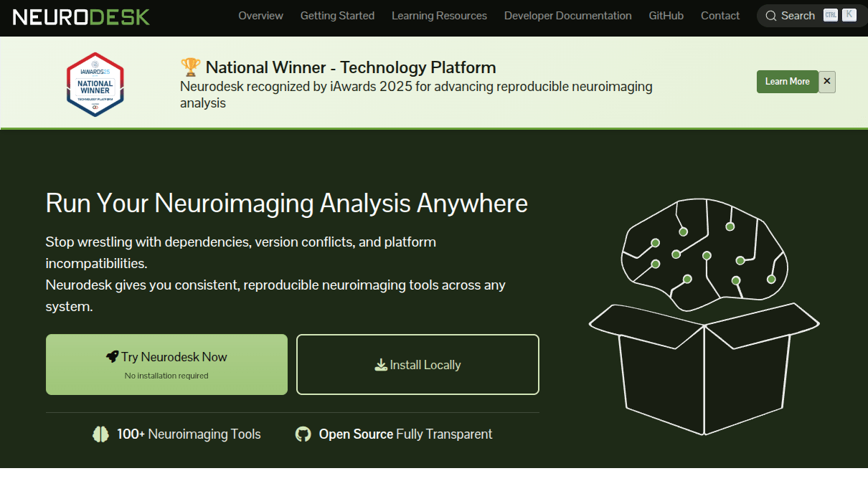Viewport: 868px width, 481px height.
Task: Click the brain icon beside 100+ tools
Action: coord(100,434)
